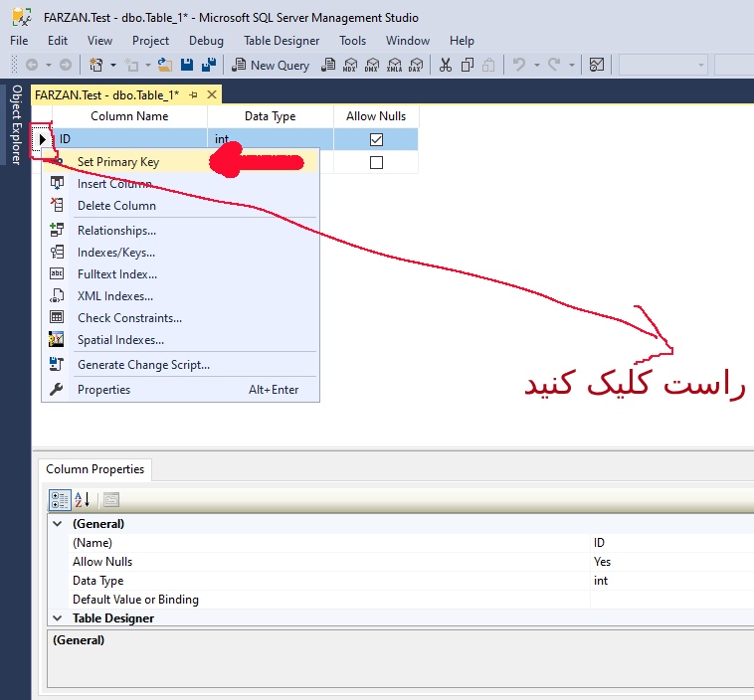Choose Set Primary Key from context menu

pos(118,162)
